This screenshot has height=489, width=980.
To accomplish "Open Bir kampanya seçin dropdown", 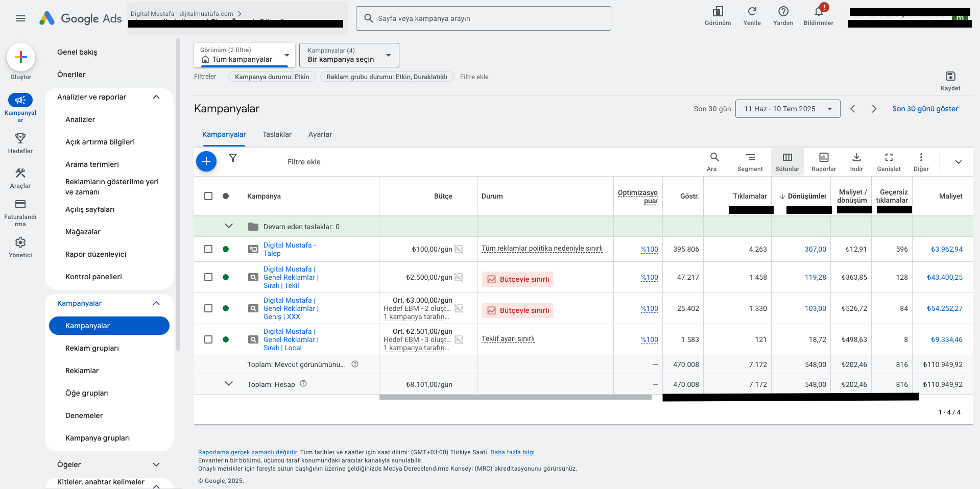I will coord(349,55).
